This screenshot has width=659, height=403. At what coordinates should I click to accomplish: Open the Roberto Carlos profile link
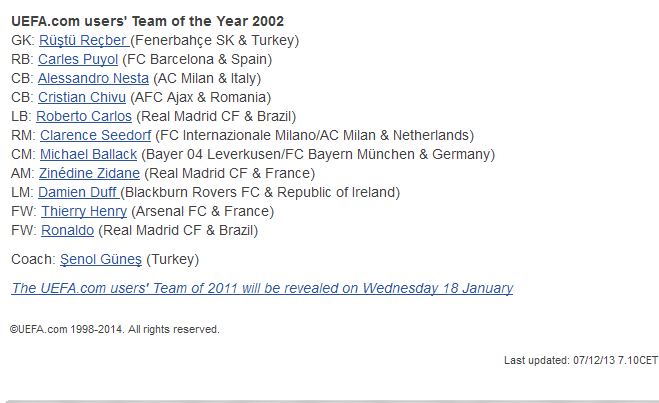84,116
